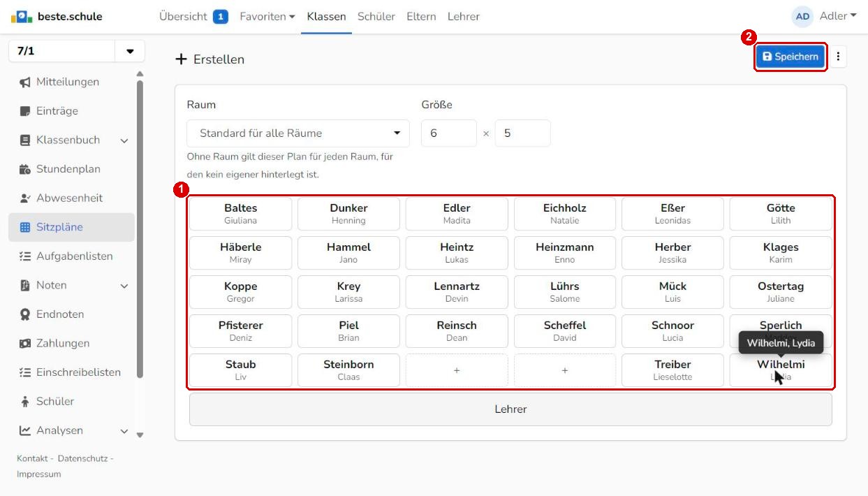Click the note icon beside Einträge
This screenshot has width=868, height=496.
[25, 111]
